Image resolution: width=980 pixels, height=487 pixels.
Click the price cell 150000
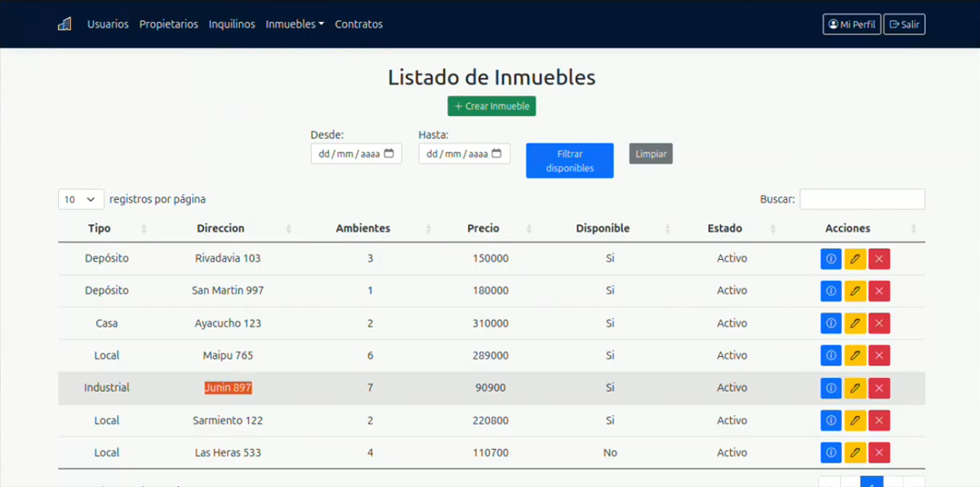pyautogui.click(x=491, y=258)
